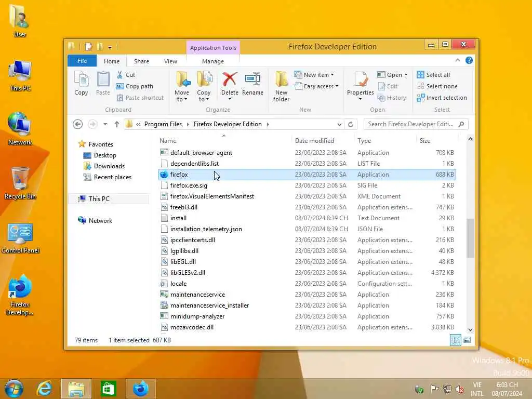Refresh the folder view
The image size is (532, 399).
[351, 124]
